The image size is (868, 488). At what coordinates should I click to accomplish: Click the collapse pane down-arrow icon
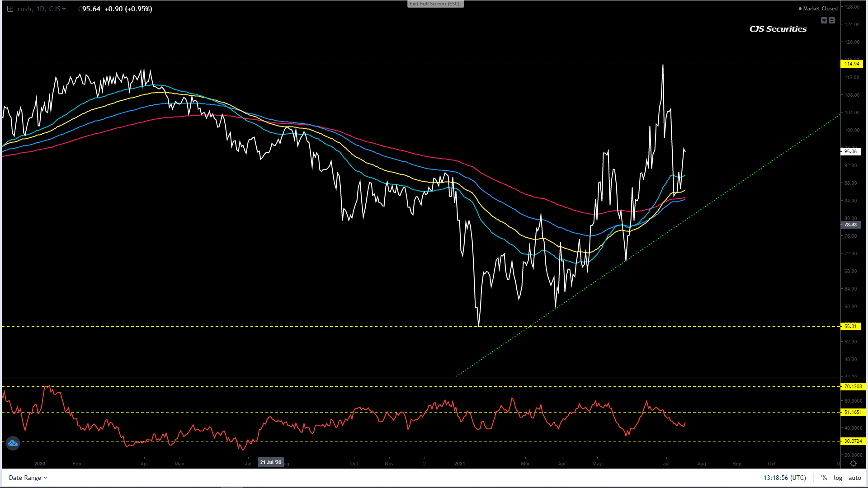click(824, 20)
